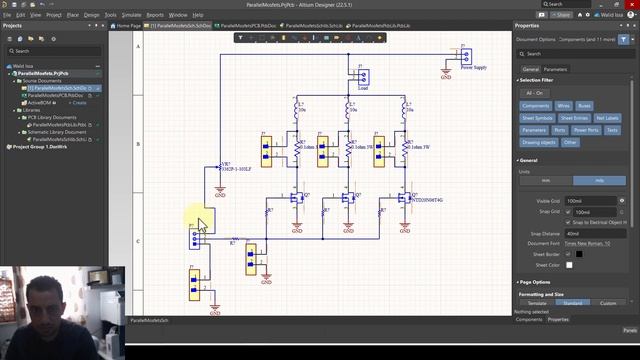Open the Design menu
The height and width of the screenshot is (360, 640).
91,15
